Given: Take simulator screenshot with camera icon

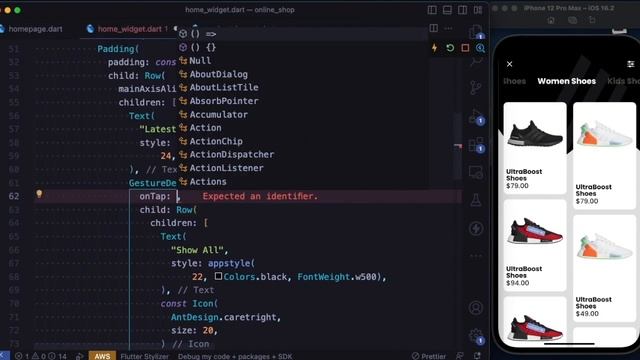Looking at the screenshot, I should (x=572, y=20).
